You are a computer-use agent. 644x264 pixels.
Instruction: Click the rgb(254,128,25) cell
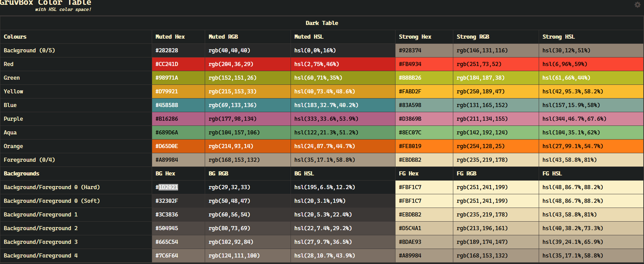coord(496,146)
